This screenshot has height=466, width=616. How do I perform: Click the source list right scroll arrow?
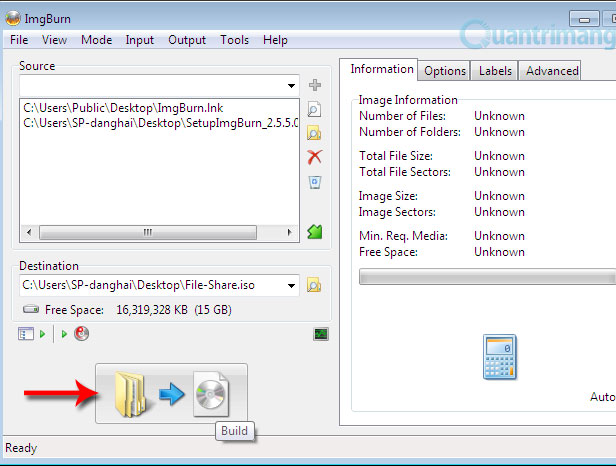290,232
